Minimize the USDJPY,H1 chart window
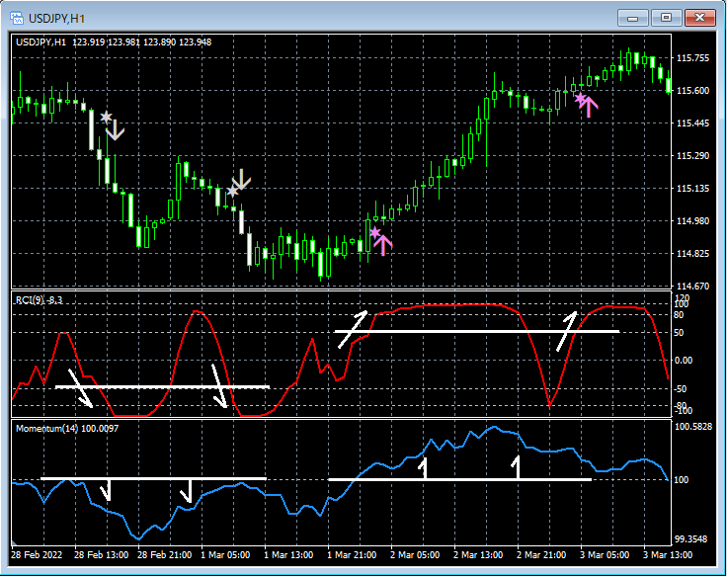 coord(632,18)
